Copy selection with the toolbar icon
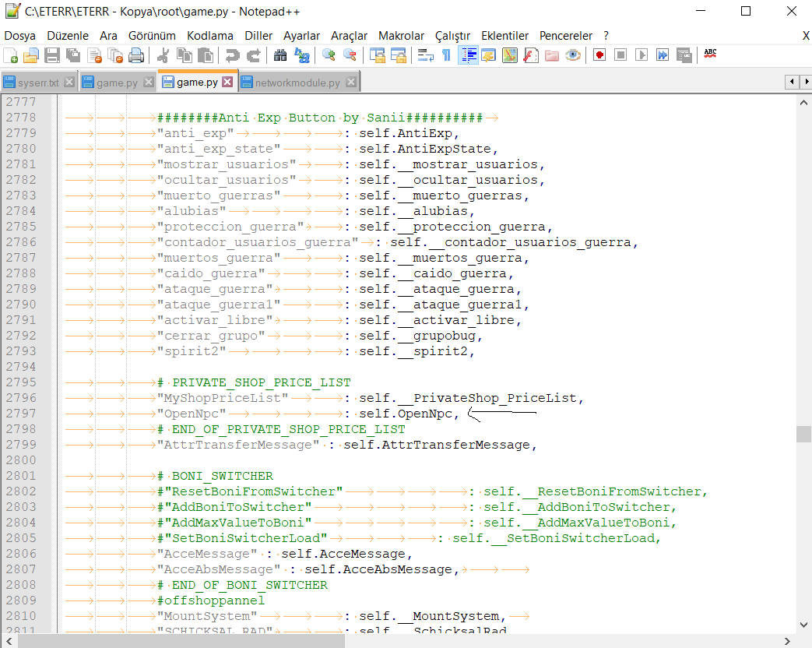Image resolution: width=812 pixels, height=648 pixels. pos(185,55)
